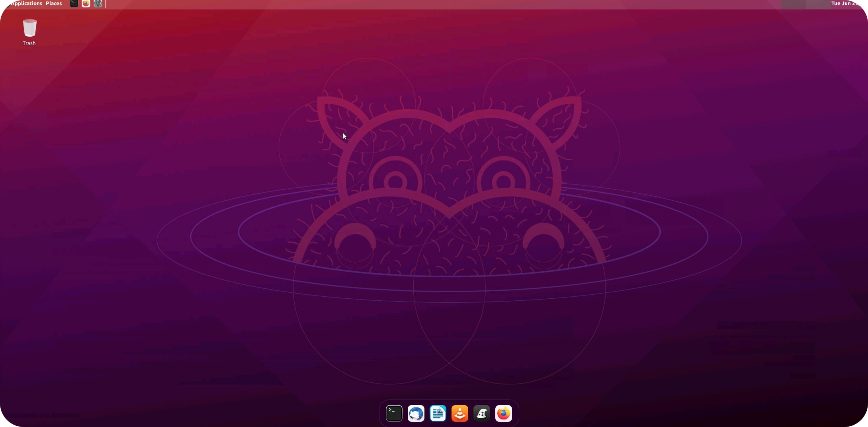This screenshot has height=427, width=868.
Task: Launch Terminal from the top panel launcher
Action: [x=74, y=4]
